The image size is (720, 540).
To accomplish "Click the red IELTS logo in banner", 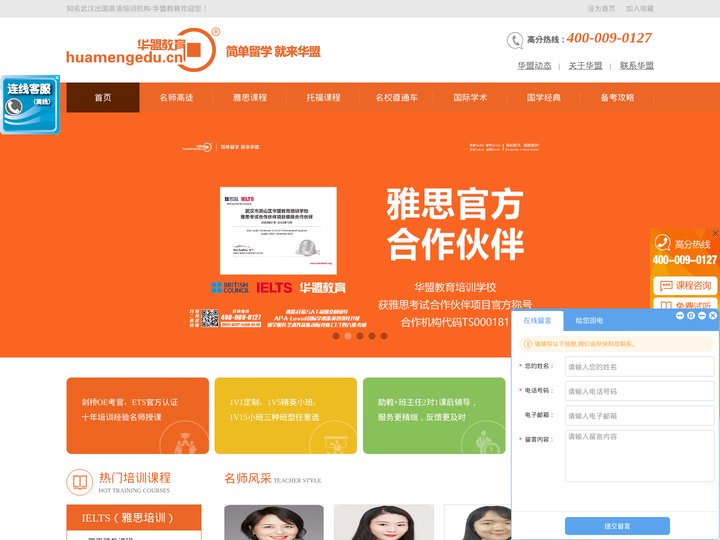I will (274, 287).
